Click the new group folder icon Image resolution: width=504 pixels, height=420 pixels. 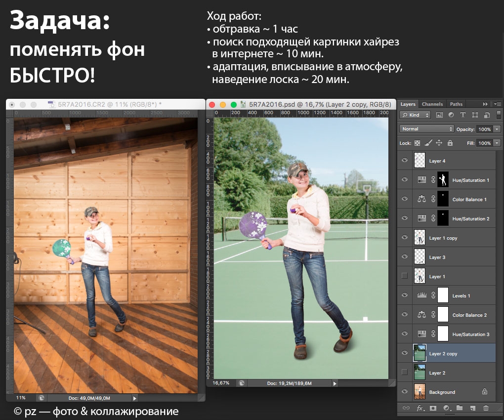pos(460,408)
